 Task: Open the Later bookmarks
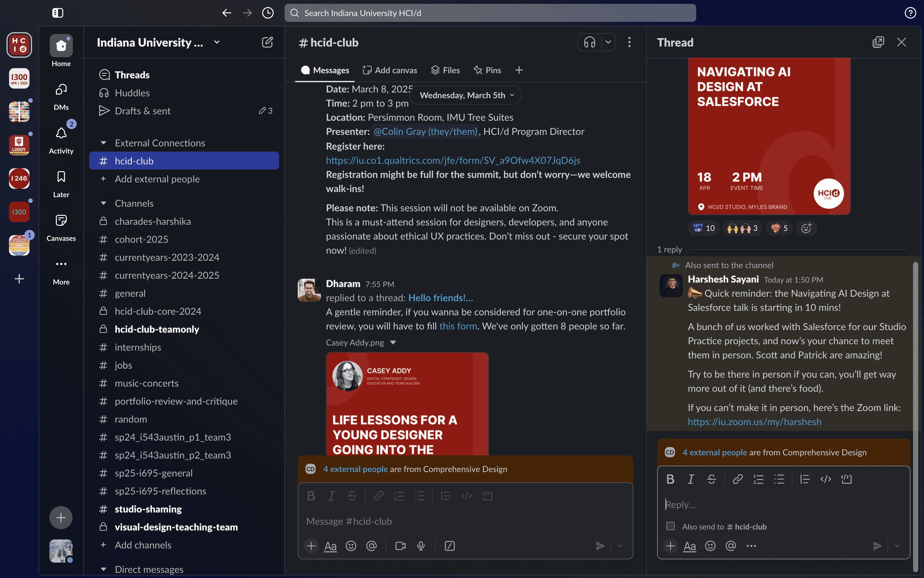[x=61, y=184]
